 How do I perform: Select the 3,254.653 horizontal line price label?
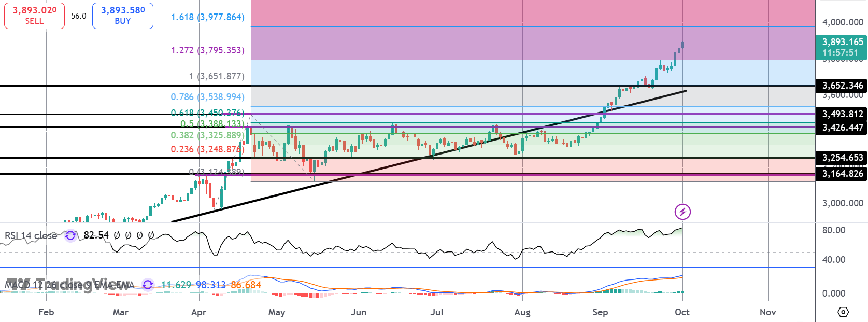(x=842, y=158)
